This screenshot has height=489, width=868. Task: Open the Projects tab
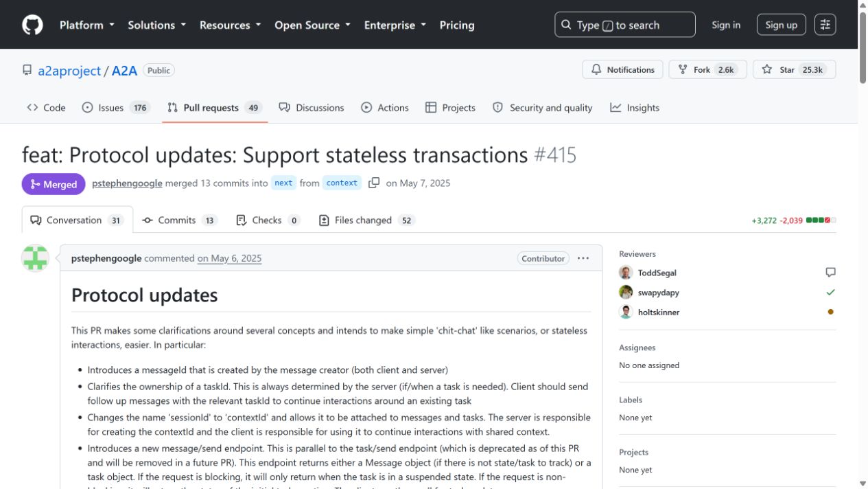(x=450, y=108)
